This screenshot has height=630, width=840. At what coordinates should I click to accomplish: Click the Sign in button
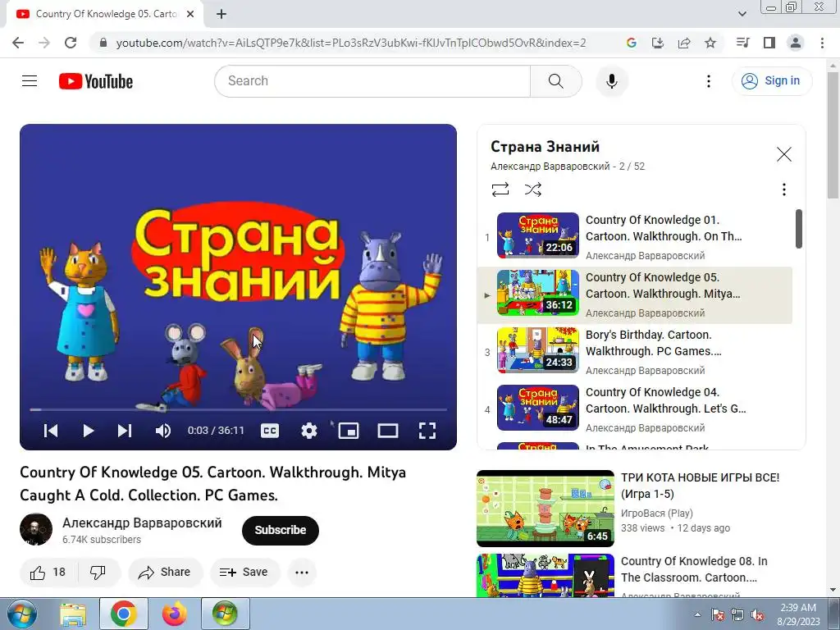coord(771,81)
